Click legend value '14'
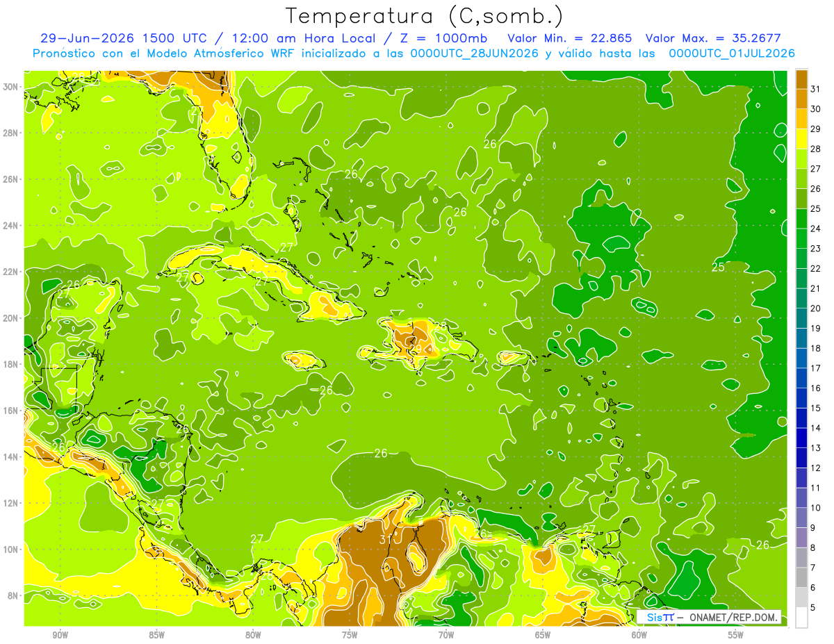The height and width of the screenshot is (644, 834). pos(816,429)
